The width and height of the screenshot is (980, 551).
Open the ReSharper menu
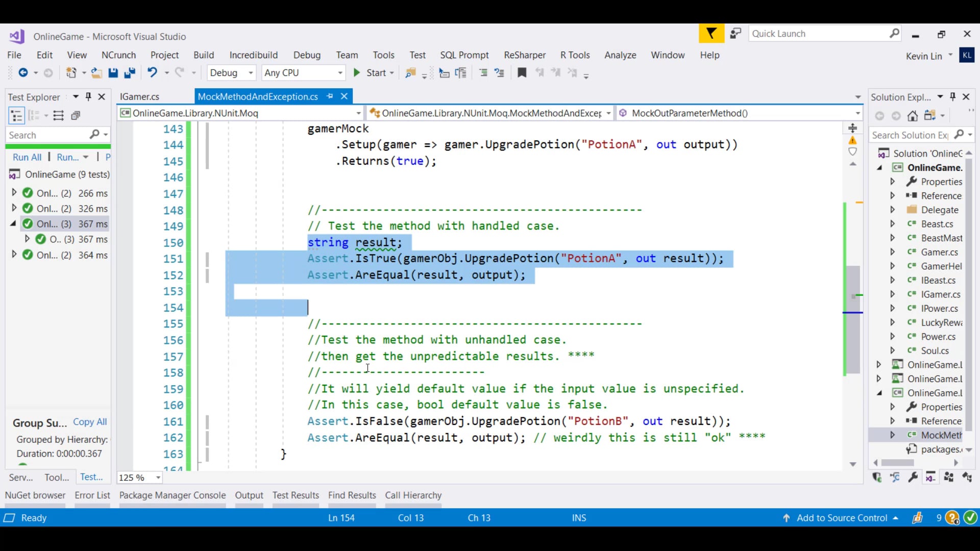(x=524, y=55)
